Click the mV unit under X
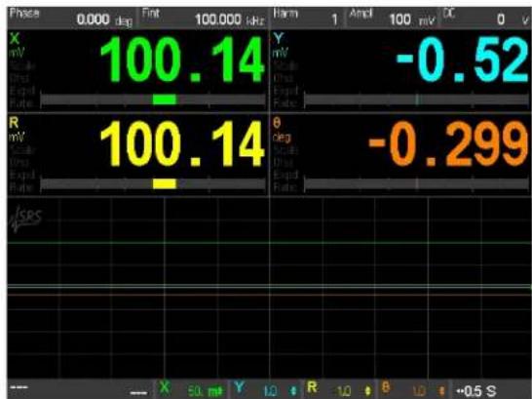The height and width of the screenshot is (399, 532). click(17, 53)
